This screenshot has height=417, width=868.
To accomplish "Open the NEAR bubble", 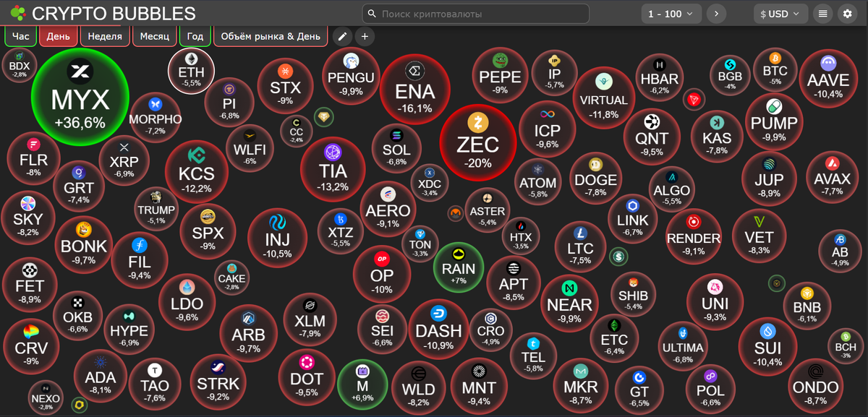I will [x=569, y=304].
